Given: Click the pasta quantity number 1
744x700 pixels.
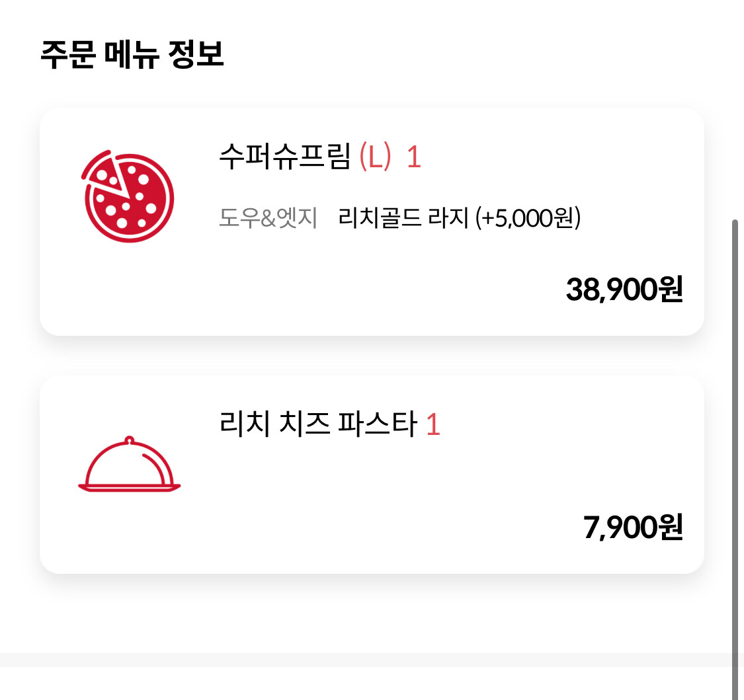Looking at the screenshot, I should coord(433,424).
